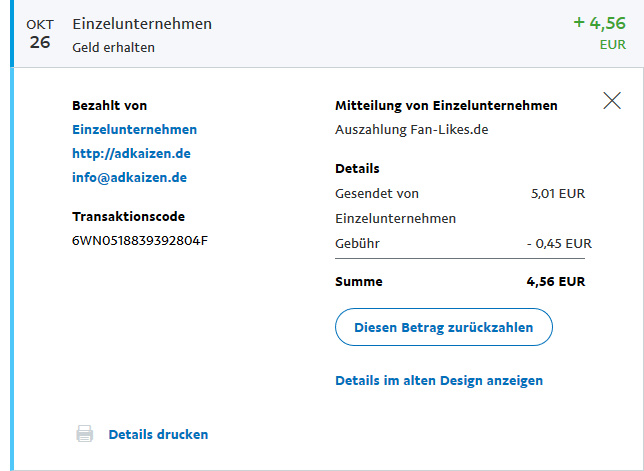644x471 pixels.
Task: Click the Geld erhalten status text
Action: click(113, 46)
